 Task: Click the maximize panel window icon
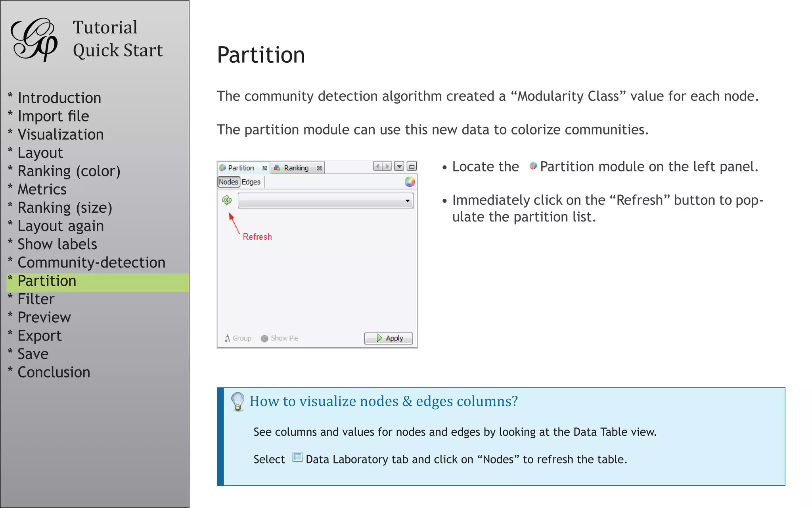pos(412,166)
